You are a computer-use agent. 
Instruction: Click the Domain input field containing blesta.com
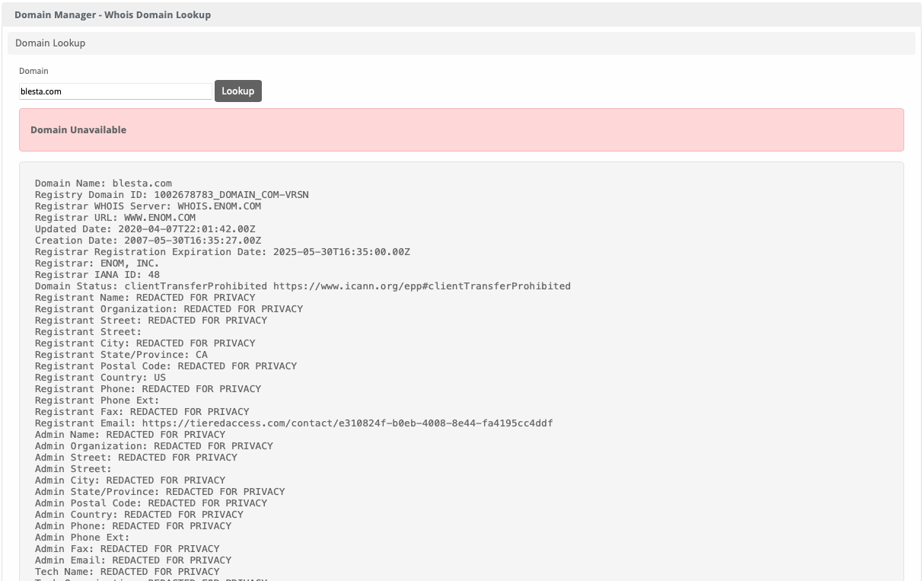click(115, 91)
